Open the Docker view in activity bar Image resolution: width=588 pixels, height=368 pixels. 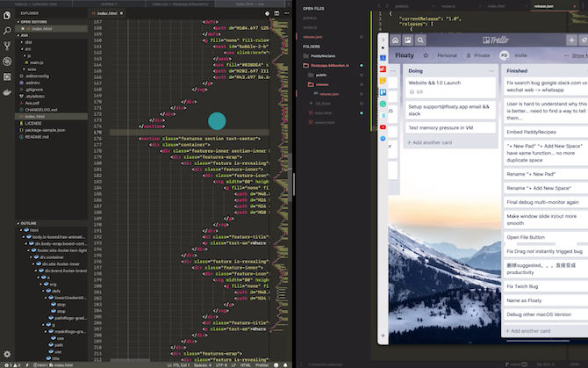coord(6,92)
